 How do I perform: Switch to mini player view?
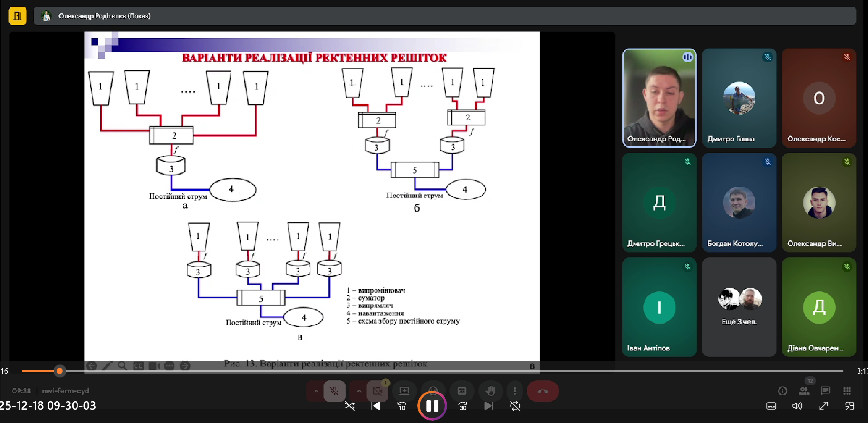[849, 406]
